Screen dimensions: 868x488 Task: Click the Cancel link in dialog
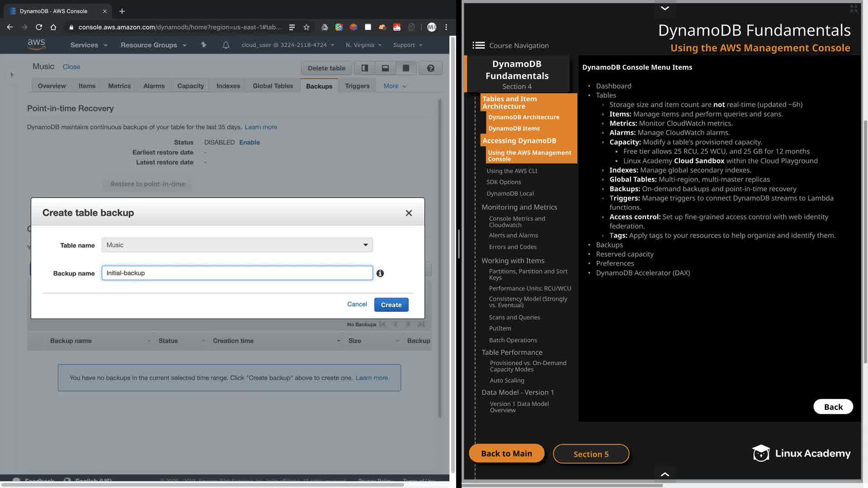coord(357,304)
